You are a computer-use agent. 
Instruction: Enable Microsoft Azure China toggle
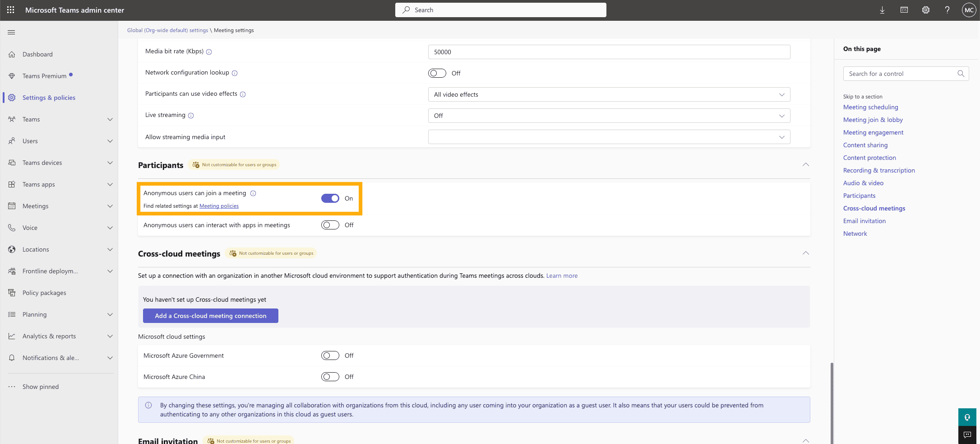tap(330, 377)
